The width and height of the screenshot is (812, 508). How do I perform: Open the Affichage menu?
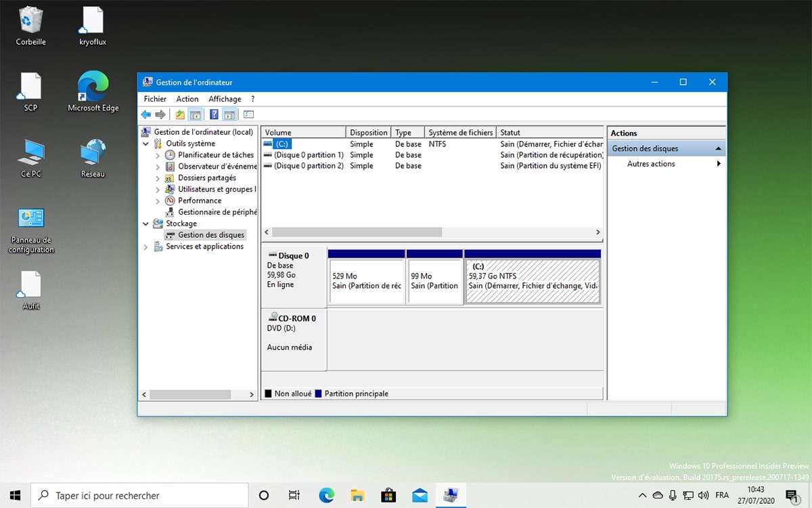pyautogui.click(x=225, y=98)
